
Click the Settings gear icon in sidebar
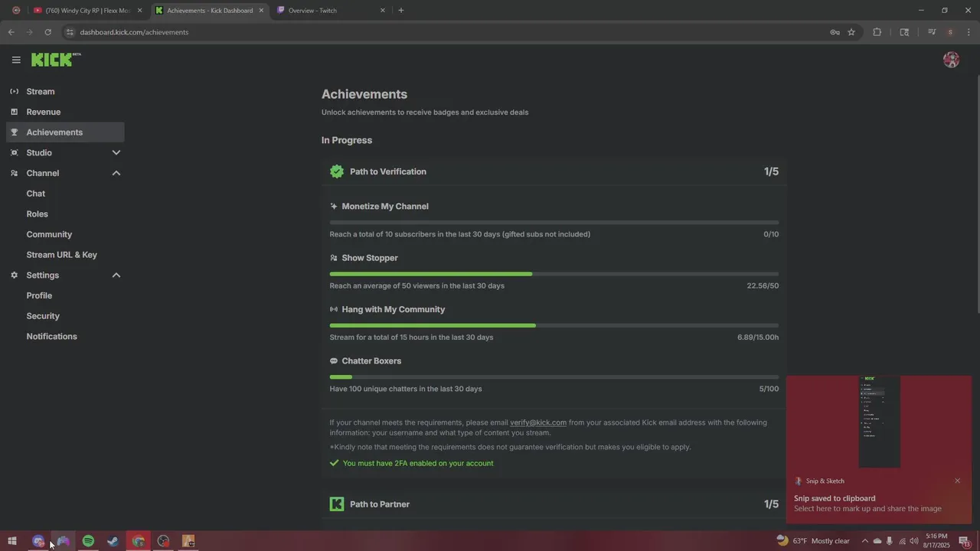tap(14, 275)
